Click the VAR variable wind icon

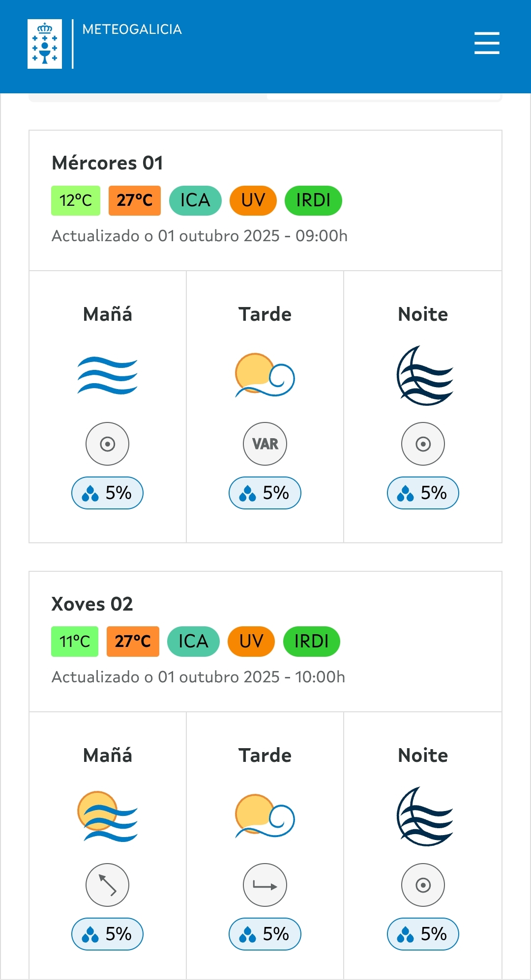pyautogui.click(x=265, y=444)
